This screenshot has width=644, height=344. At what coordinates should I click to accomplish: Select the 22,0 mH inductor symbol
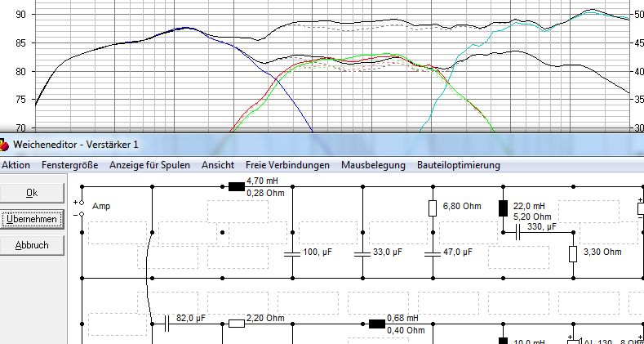point(503,208)
